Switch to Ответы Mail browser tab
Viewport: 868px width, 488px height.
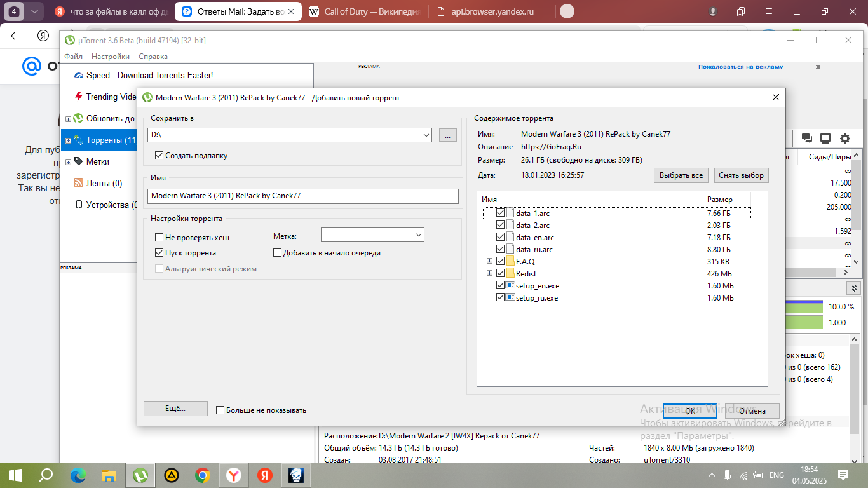click(x=238, y=11)
